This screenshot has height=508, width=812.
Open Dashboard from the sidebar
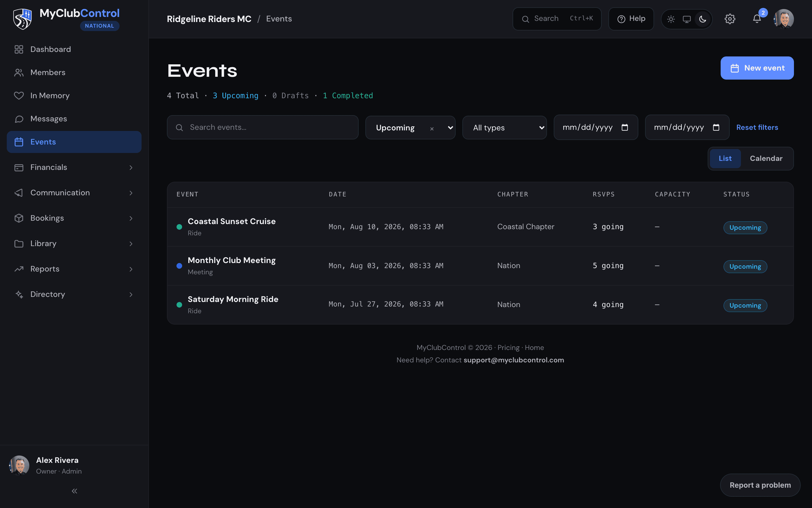pos(74,49)
